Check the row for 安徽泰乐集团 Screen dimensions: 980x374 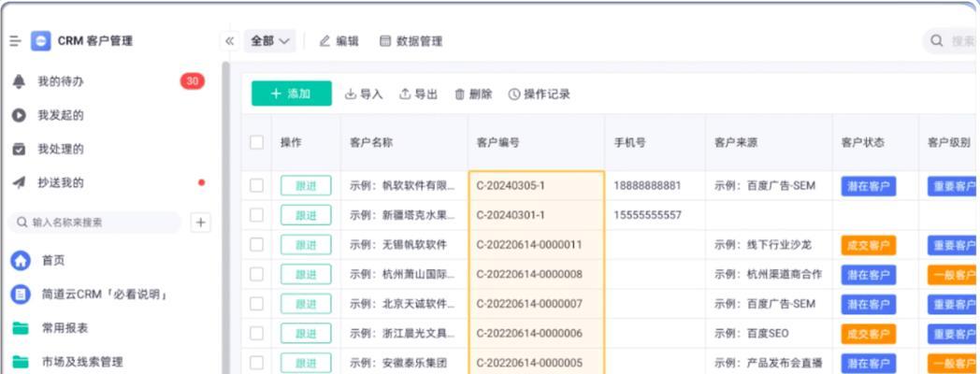pyautogui.click(x=256, y=363)
